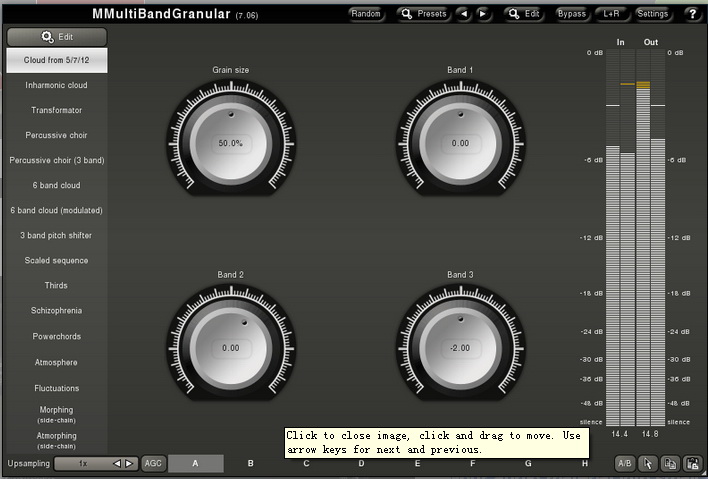The height and width of the screenshot is (479, 708).
Task: Select preset slot D
Action: point(361,463)
